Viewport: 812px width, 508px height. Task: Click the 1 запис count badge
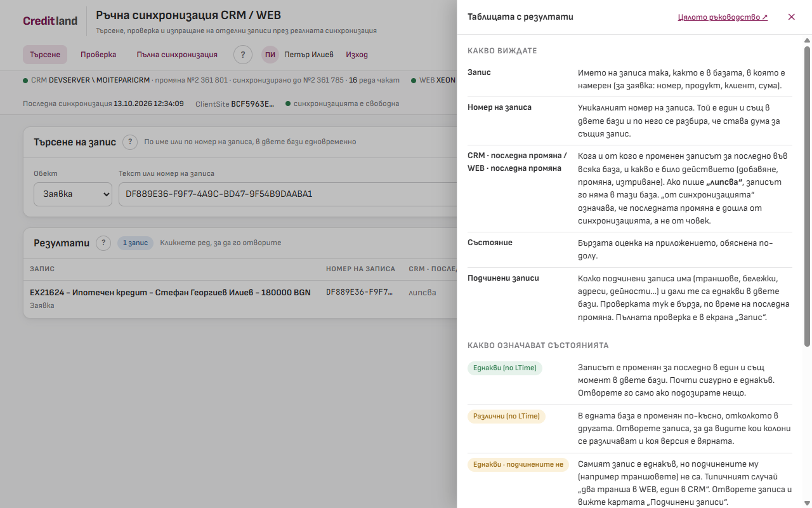[135, 243]
